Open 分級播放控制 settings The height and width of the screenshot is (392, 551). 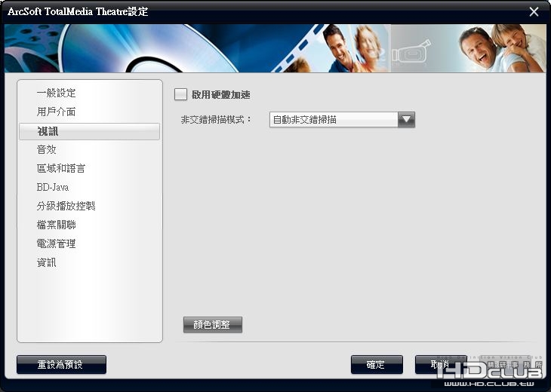click(66, 206)
